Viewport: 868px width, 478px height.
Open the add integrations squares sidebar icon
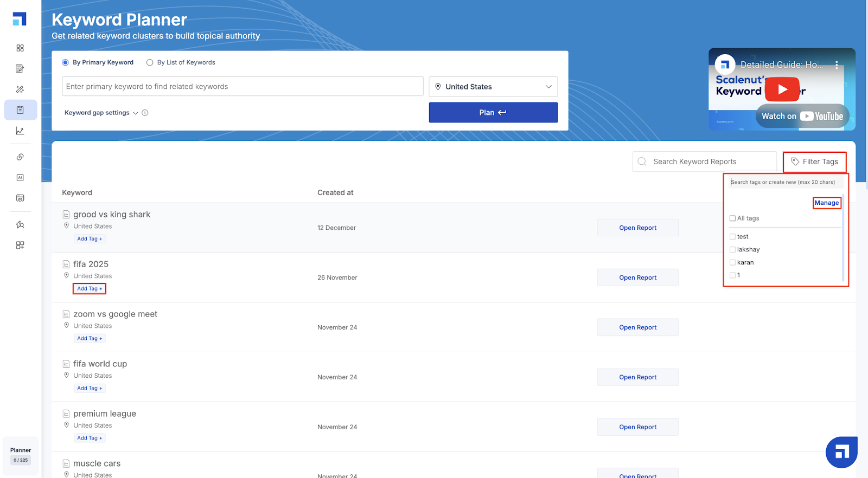tap(20, 245)
